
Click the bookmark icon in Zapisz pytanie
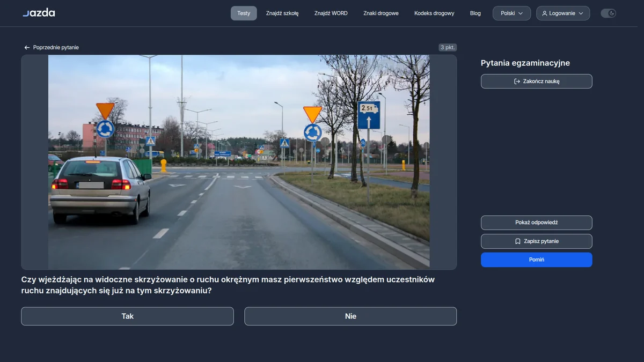[x=517, y=241]
